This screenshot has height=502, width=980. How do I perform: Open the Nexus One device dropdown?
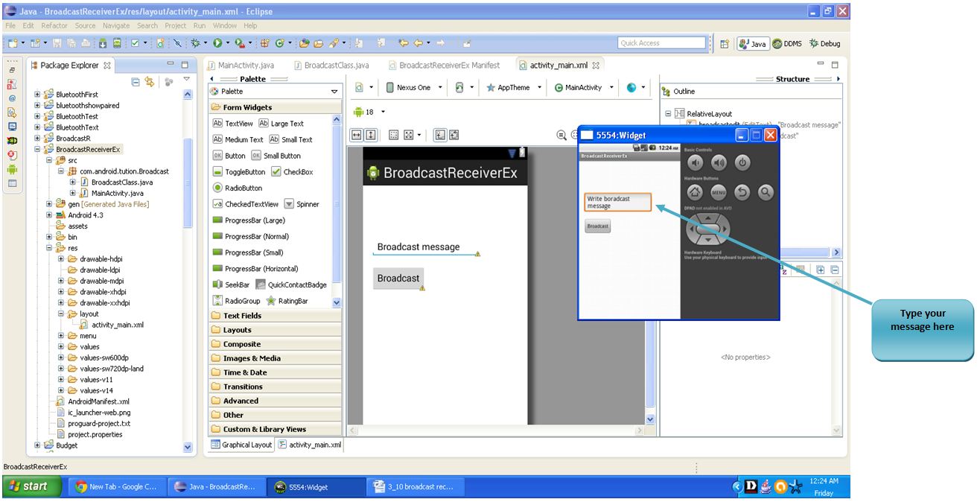(439, 87)
